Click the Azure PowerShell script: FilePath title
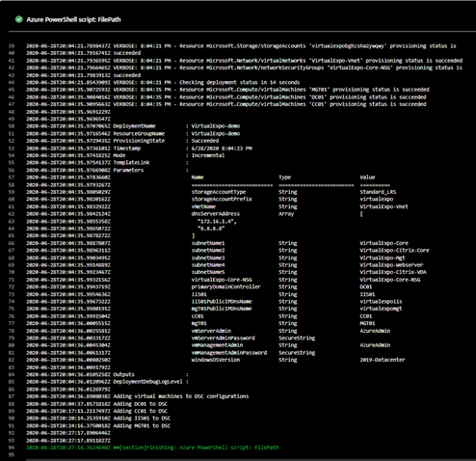Viewport: 476px width, 461px height. [x=73, y=19]
